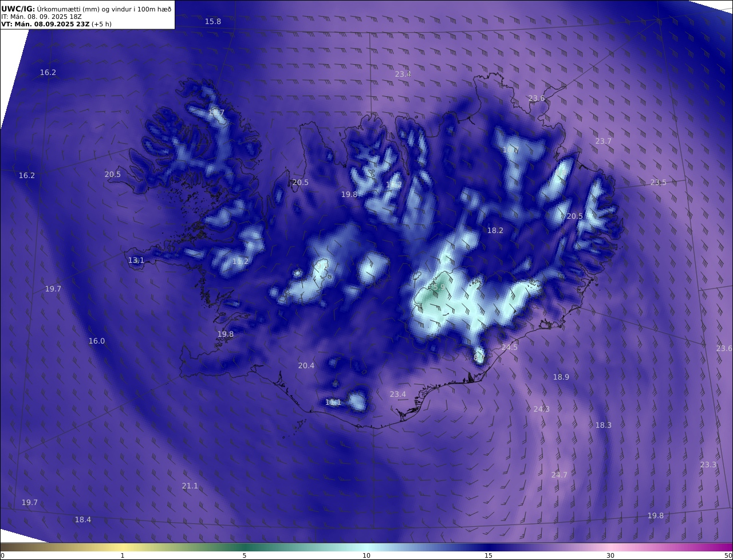Select the 15.8 value label
Image resolution: width=733 pixels, height=560 pixels.
tap(213, 21)
